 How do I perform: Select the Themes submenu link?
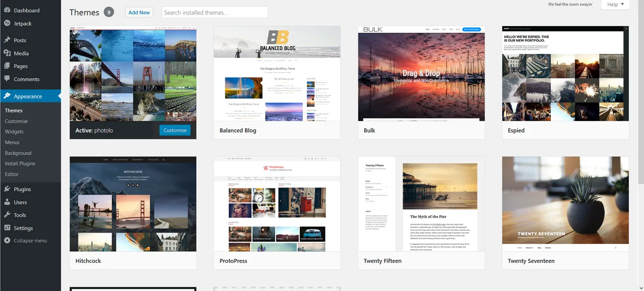[x=14, y=111]
